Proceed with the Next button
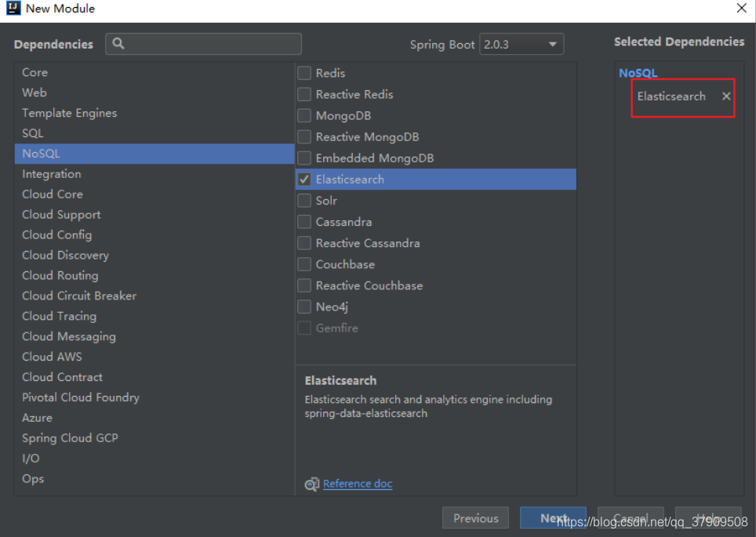Screen dimensions: 756x537 553,518
